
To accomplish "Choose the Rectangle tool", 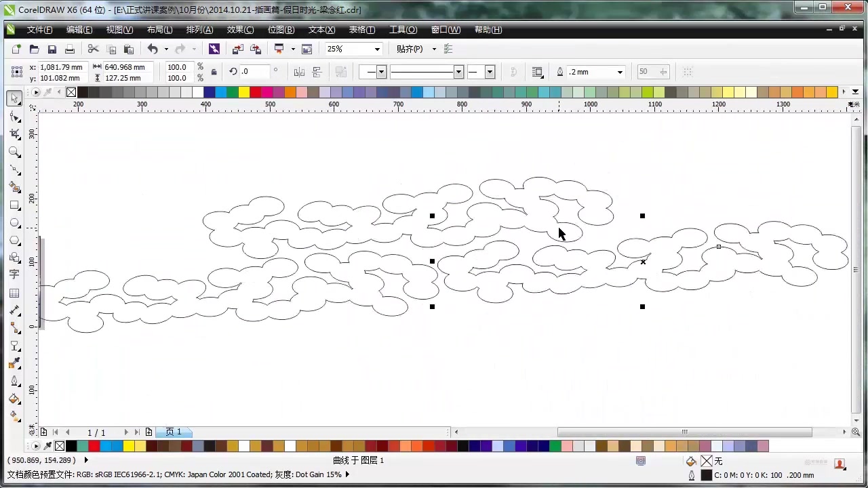I will [x=15, y=205].
